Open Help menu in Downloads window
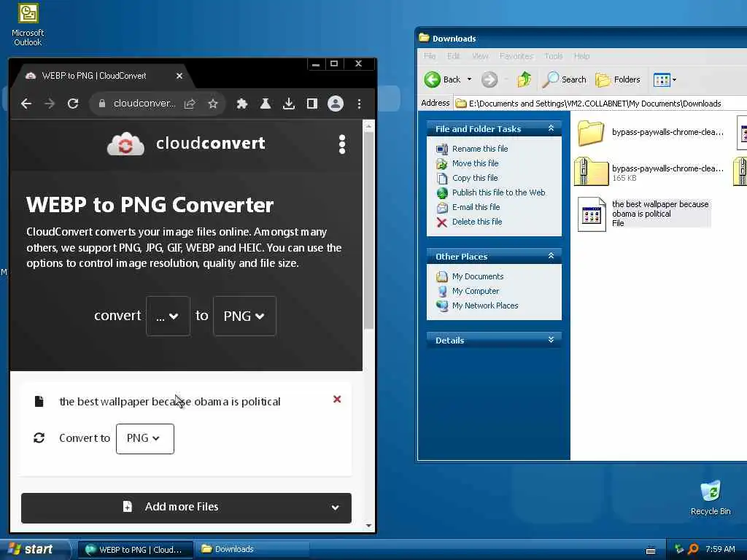Viewport: 747px width, 560px height. (x=581, y=56)
